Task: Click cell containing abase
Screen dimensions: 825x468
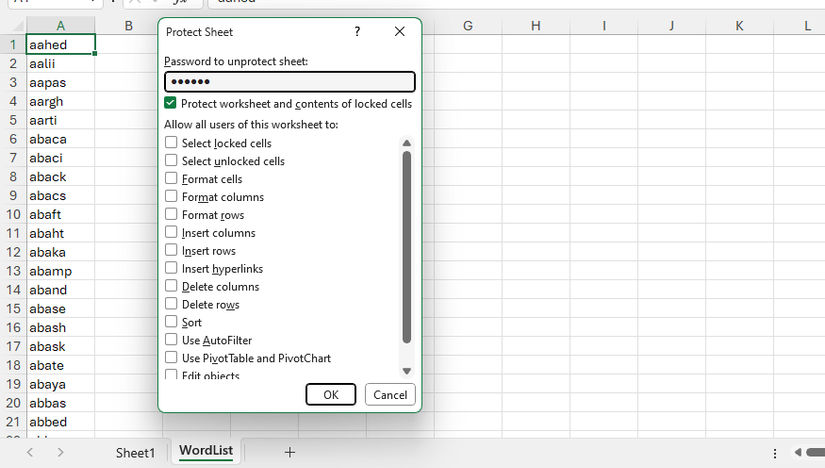Action: pos(61,308)
